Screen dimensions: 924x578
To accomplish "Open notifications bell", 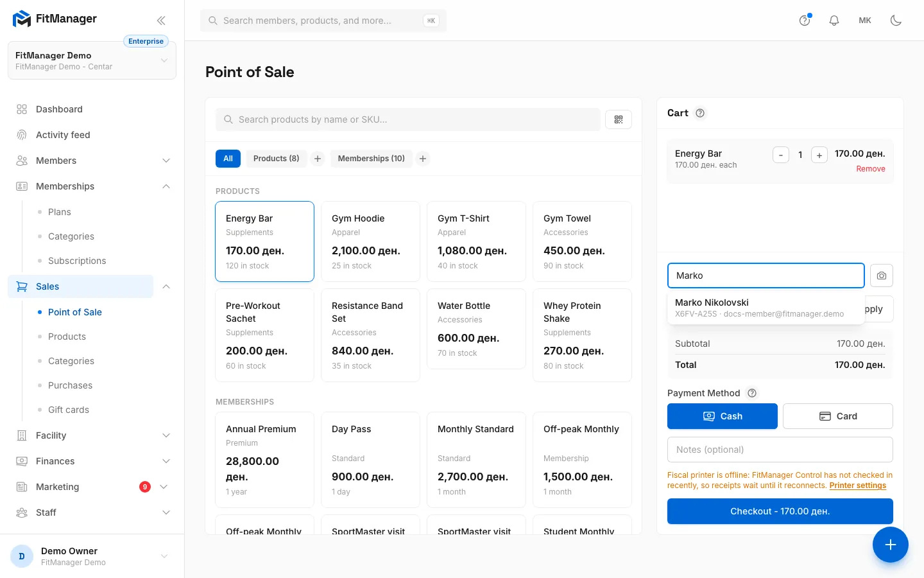I will (x=834, y=21).
